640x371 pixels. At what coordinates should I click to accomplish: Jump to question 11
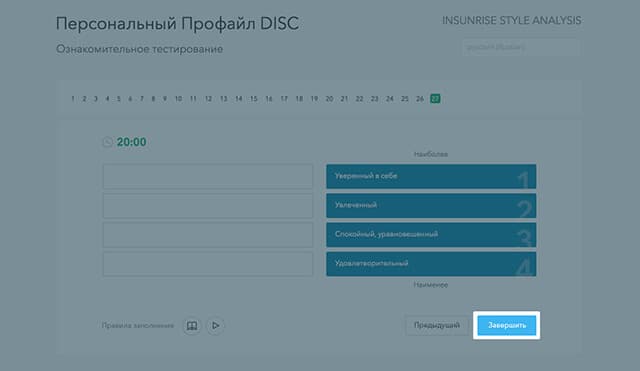coord(193,99)
